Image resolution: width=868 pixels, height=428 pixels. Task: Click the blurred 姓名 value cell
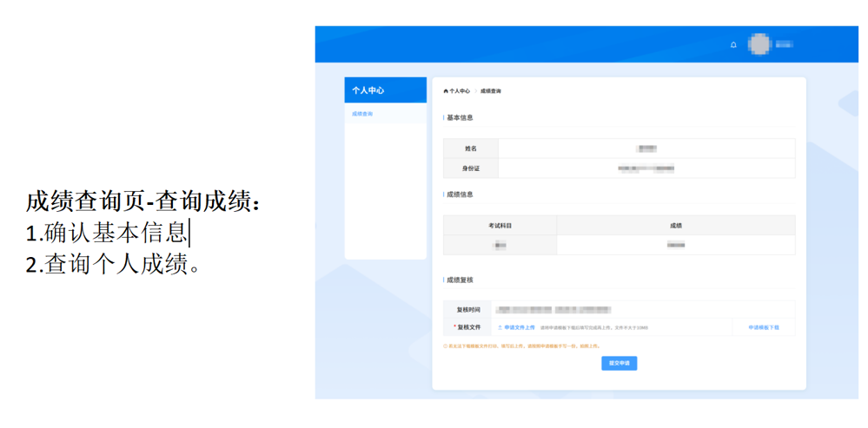pos(646,148)
